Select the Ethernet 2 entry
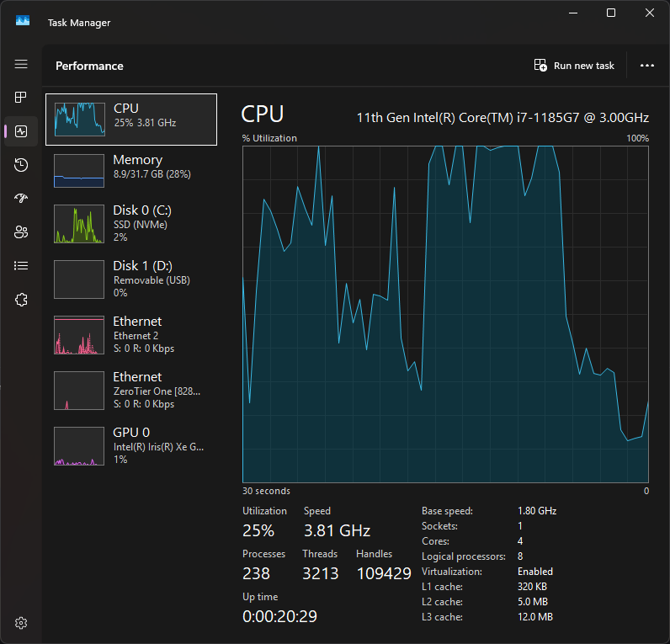This screenshot has height=644, width=670. [131, 334]
